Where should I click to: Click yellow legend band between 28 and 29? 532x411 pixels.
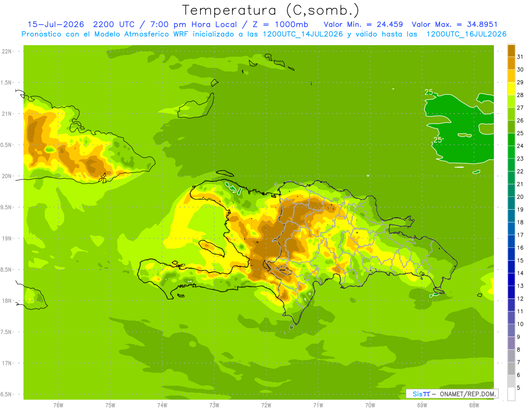(x=511, y=89)
